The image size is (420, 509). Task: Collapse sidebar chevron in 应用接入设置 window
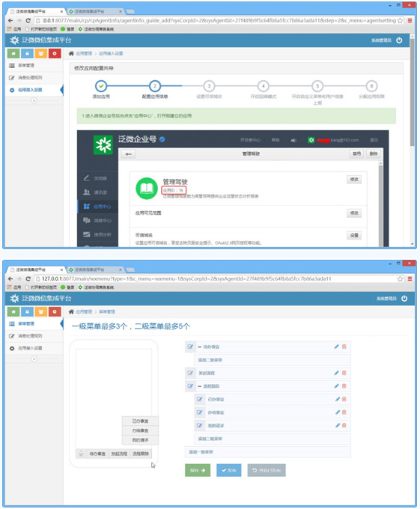click(x=34, y=100)
